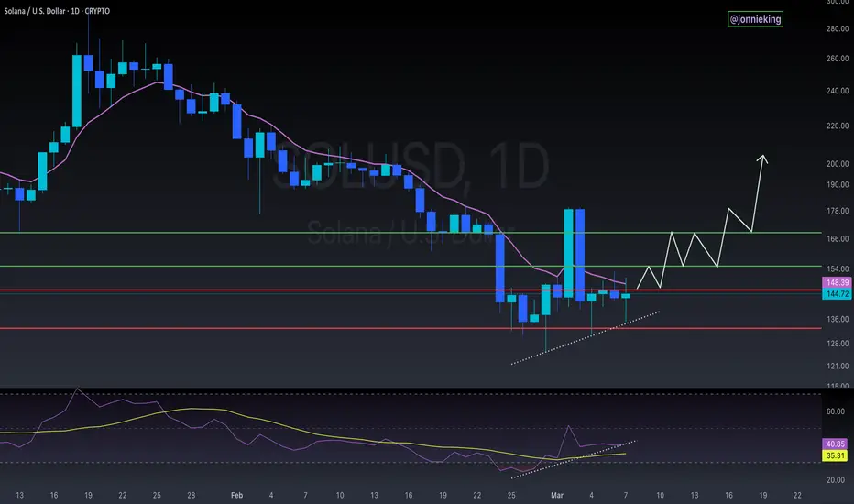The image size is (854, 504).
Task: Click the @jonnieking label box
Action: point(755,19)
